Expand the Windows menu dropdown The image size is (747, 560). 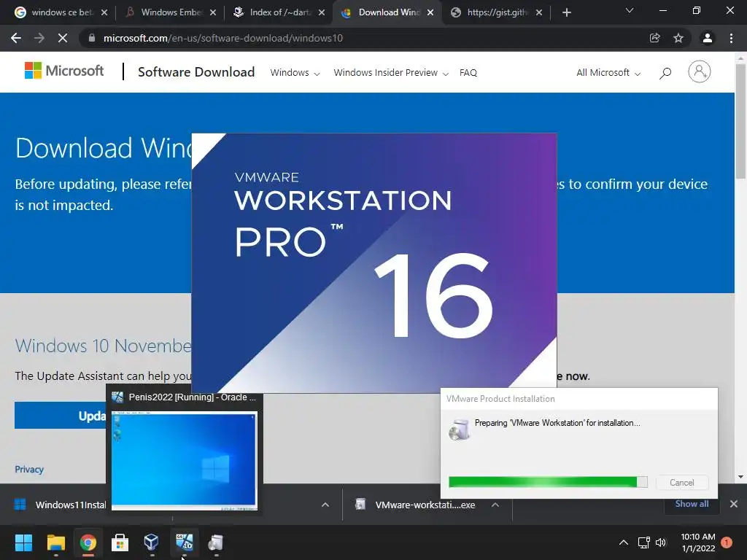pyautogui.click(x=295, y=73)
